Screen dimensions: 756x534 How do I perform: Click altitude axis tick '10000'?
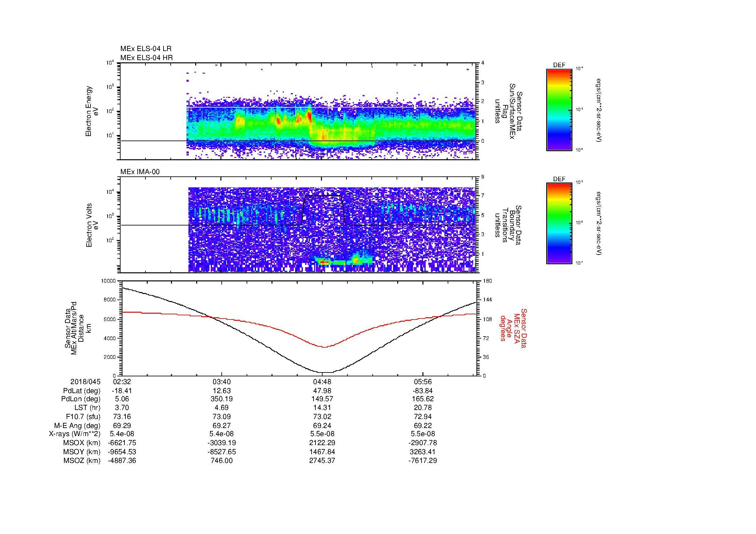(108, 281)
